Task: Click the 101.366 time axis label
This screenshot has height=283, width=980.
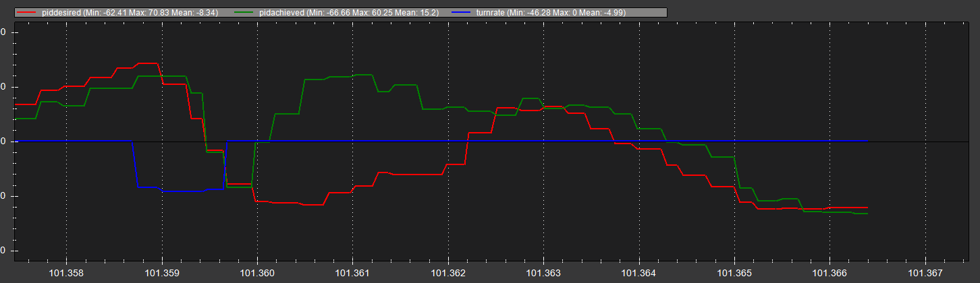Action: 829,274
